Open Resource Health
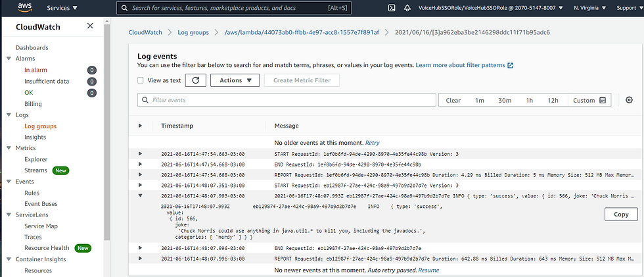Image resolution: width=644 pixels, height=277 pixels. click(x=47, y=248)
